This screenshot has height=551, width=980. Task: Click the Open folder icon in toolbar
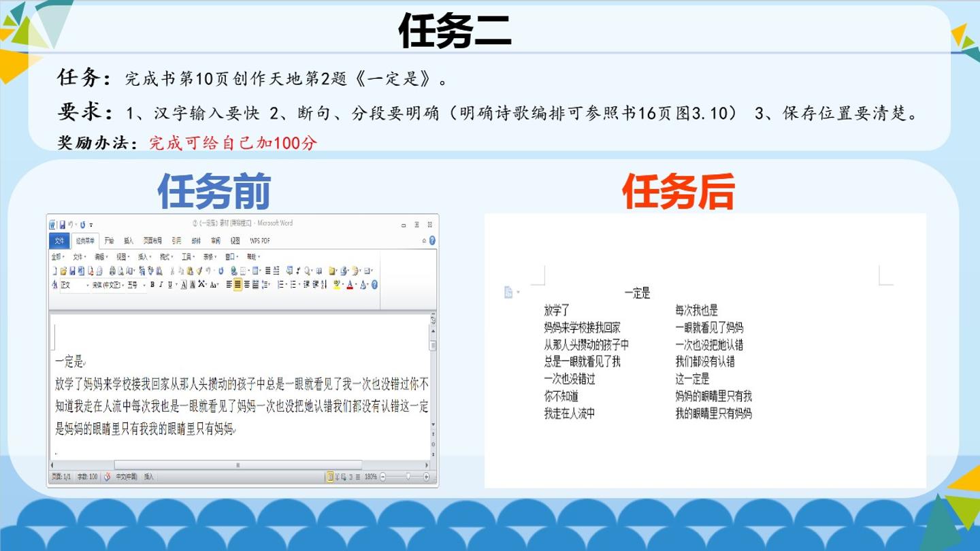click(x=63, y=271)
